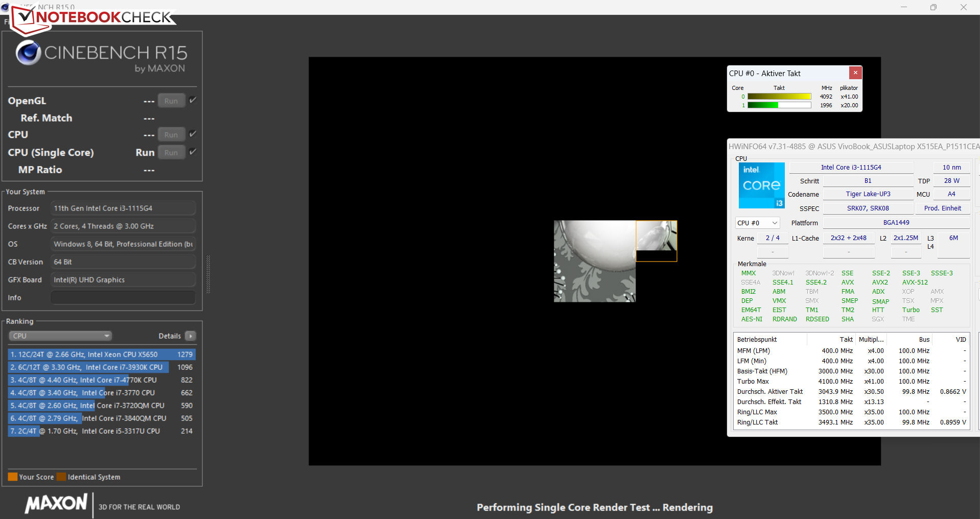Toggle the CPU (Single Core) checkbox
The image size is (980, 519).
click(193, 152)
